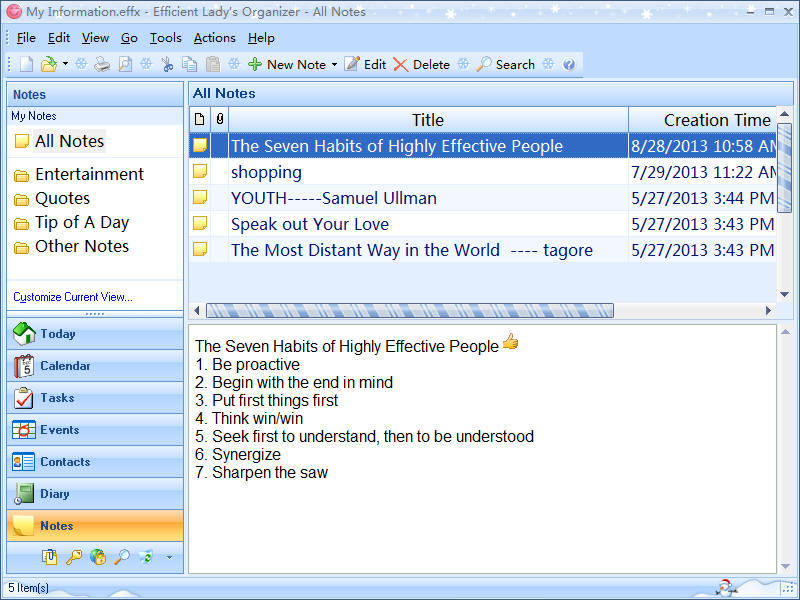Expand the Open file dropdown arrow
The height and width of the screenshot is (600, 800).
65,64
